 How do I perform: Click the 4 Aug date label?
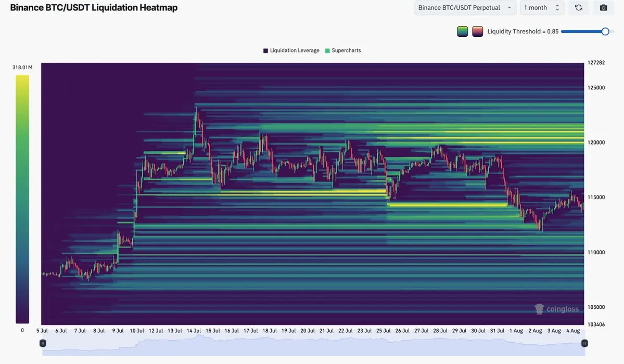[573, 331]
